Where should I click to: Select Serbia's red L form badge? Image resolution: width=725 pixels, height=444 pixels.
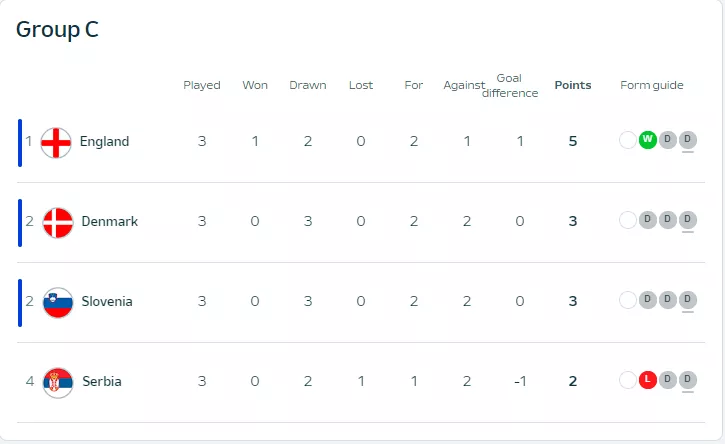(x=647, y=380)
